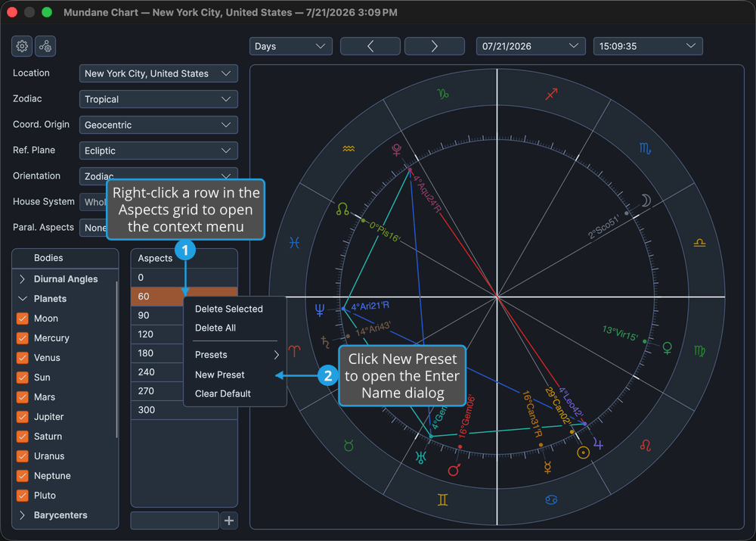Open the Coord. Origin Geocentric dropdown
Viewport: 756px width, 541px height.
pos(158,125)
